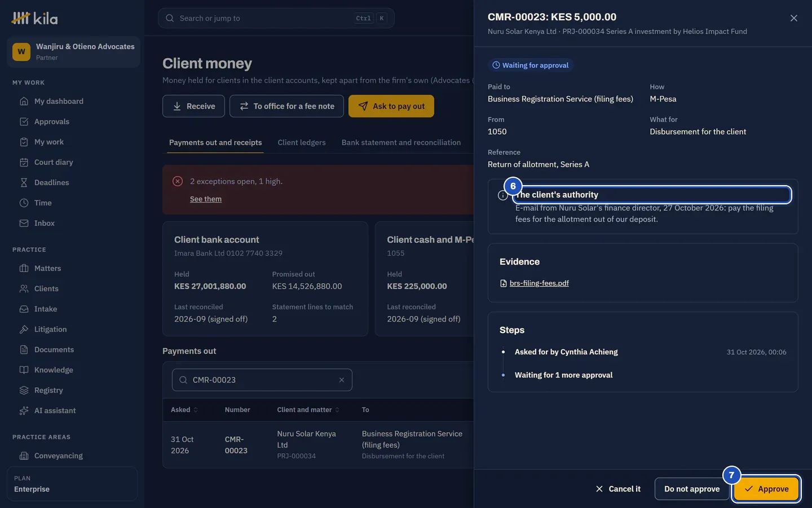Open Bank statement and reconciliation tab
This screenshot has height=508, width=812.
[401, 142]
